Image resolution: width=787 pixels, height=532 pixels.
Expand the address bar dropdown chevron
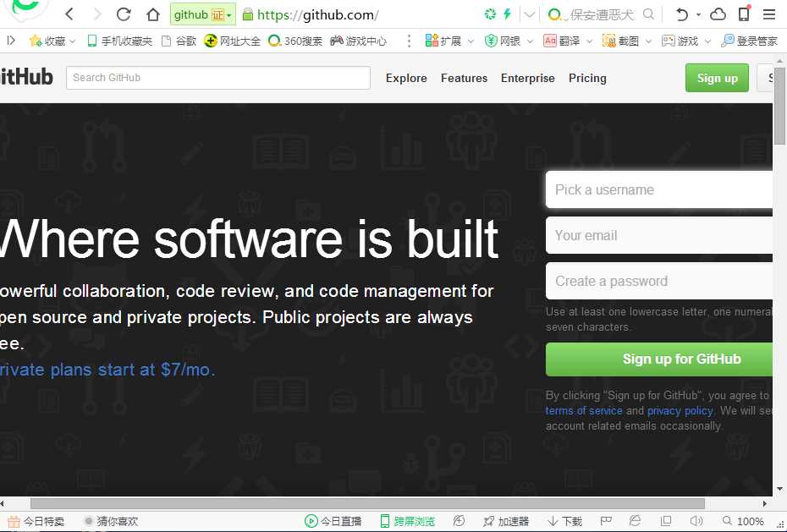[529, 14]
